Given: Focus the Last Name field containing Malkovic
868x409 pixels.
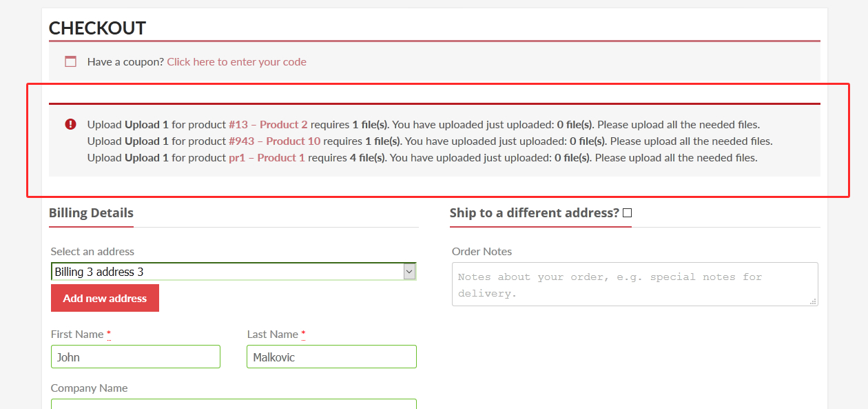Looking at the screenshot, I should coord(331,357).
